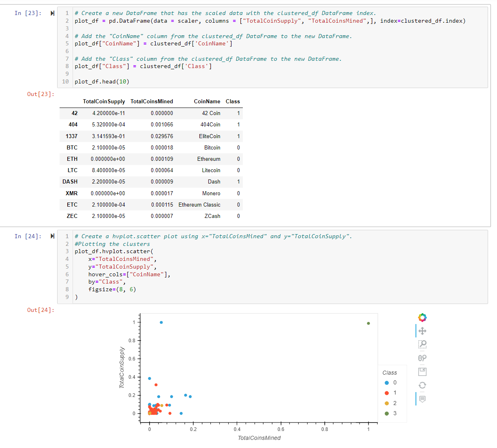Image resolution: width=497 pixels, height=448 pixels.
Task: Click the blue data point near y equals 1
Action: tap(161, 322)
